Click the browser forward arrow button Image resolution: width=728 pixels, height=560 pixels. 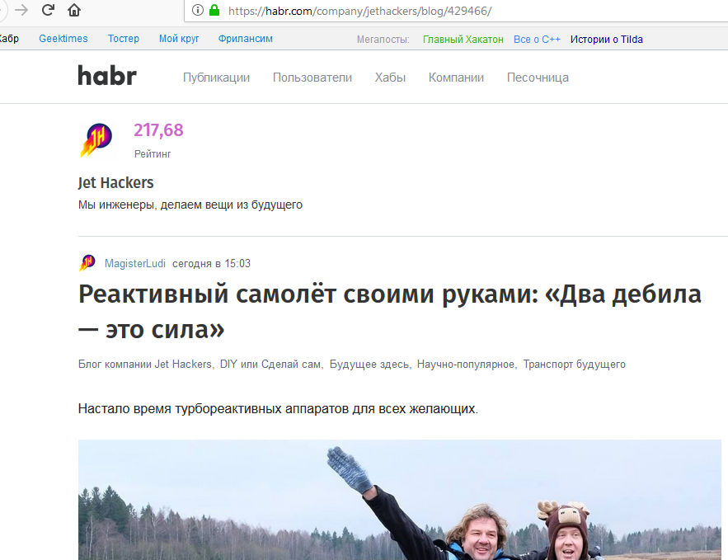pos(22,10)
